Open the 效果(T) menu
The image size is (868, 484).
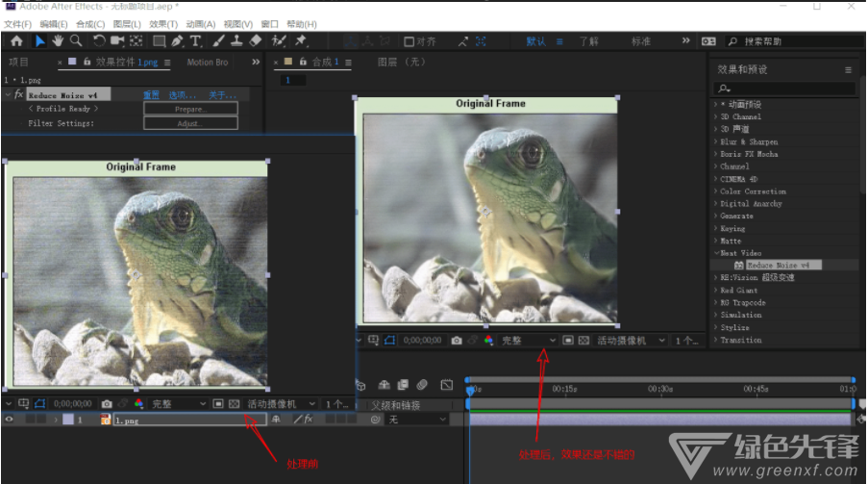[x=163, y=24]
